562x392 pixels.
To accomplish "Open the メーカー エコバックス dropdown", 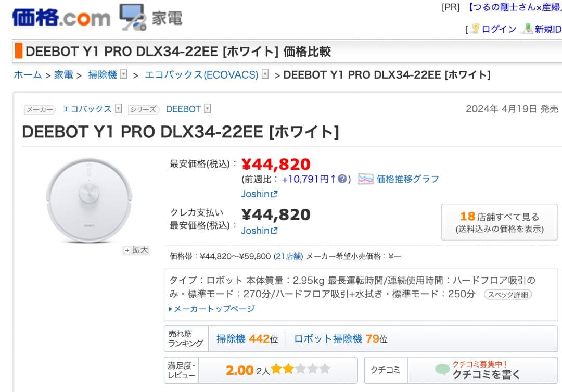I will point(118,109).
